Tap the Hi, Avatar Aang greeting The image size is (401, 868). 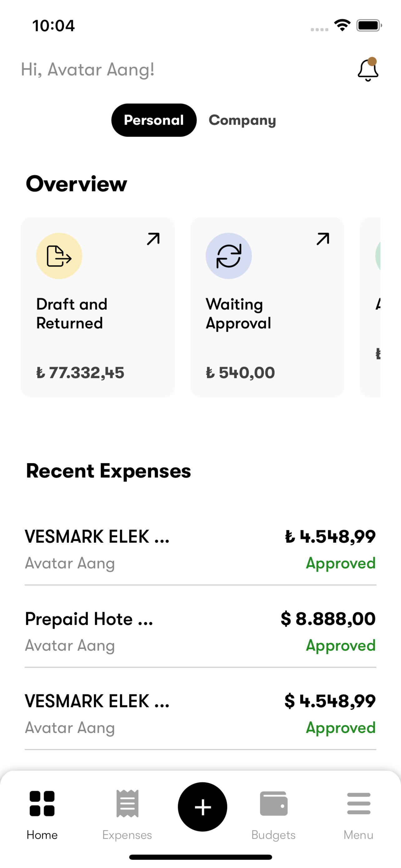[x=88, y=70]
